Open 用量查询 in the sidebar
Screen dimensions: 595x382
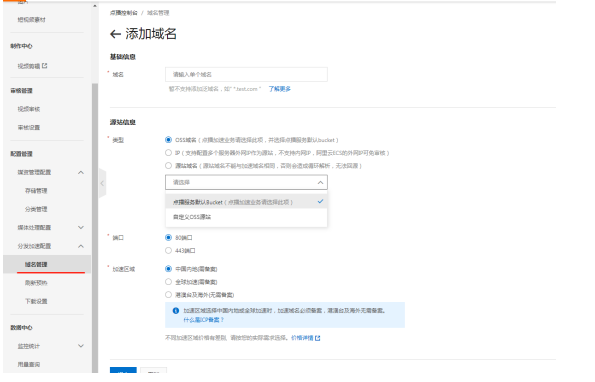pyautogui.click(x=28, y=365)
